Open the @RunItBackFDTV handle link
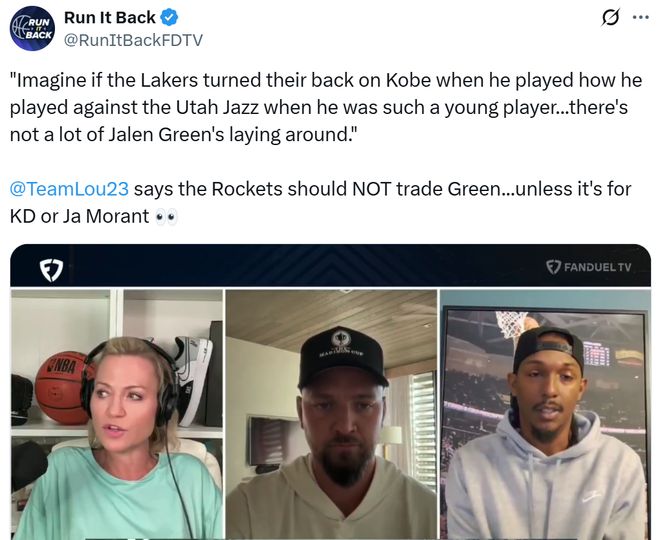The image size is (660, 540). [133, 40]
